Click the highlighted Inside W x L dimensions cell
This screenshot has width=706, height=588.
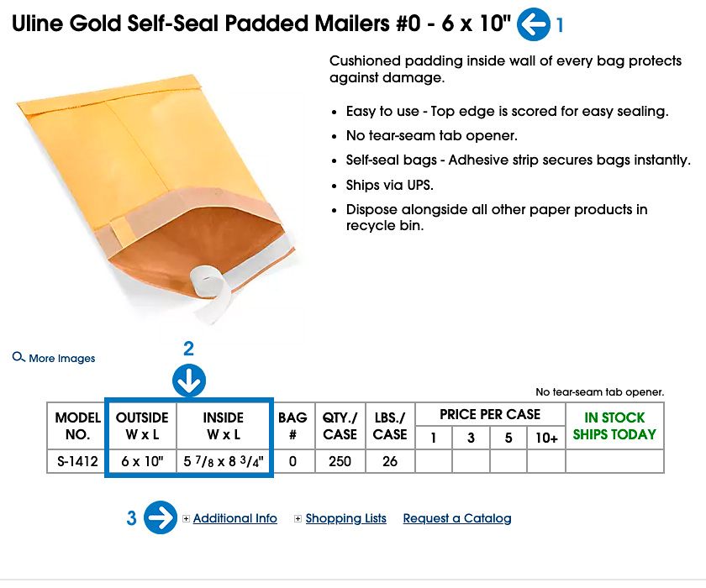(223, 460)
